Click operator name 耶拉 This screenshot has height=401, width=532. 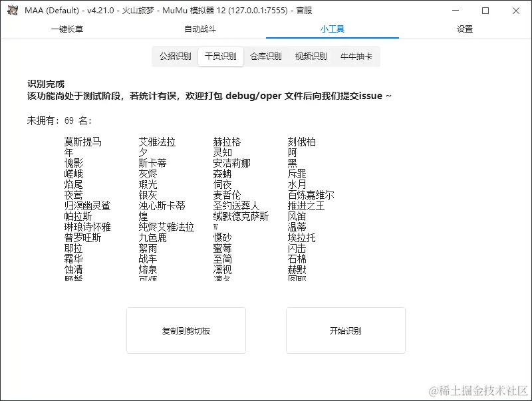click(x=74, y=248)
